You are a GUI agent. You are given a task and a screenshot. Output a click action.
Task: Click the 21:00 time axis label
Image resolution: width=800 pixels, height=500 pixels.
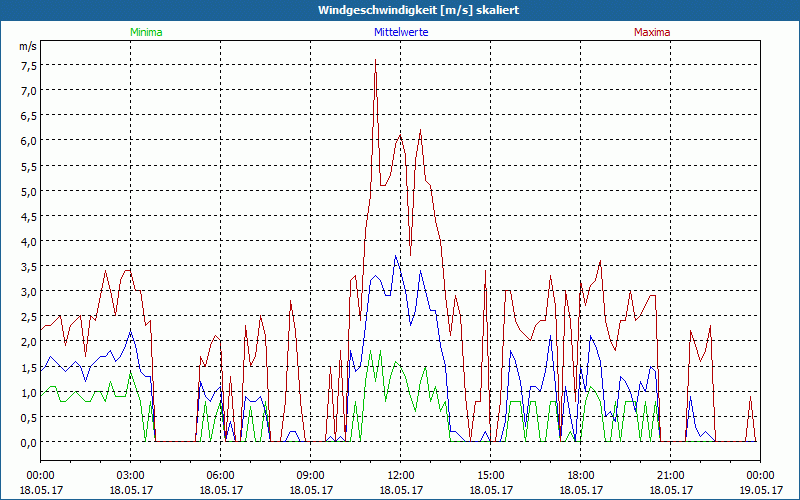coord(670,476)
